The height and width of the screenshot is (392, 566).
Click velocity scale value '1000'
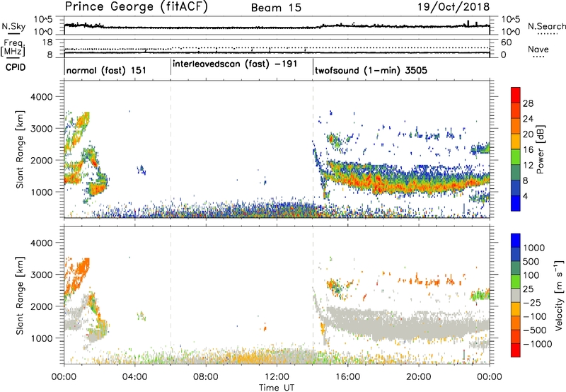click(533, 248)
